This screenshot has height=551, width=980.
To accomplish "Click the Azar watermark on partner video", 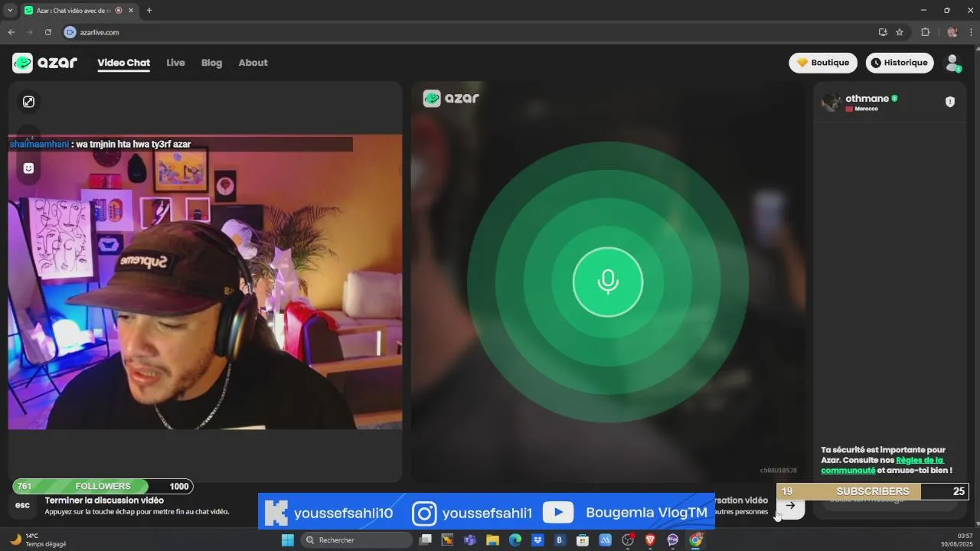I will click(451, 98).
